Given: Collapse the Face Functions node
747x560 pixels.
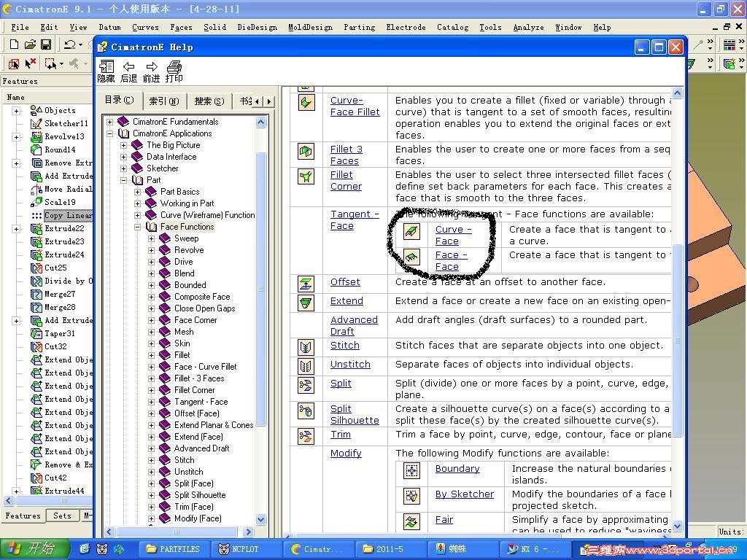Looking at the screenshot, I should pos(138,227).
